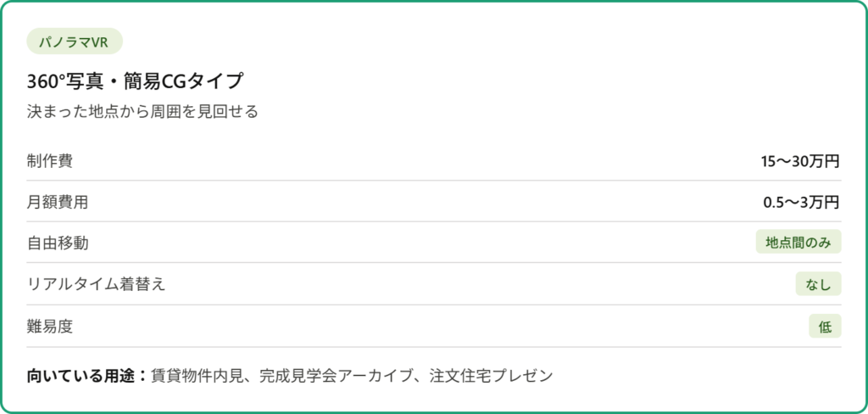This screenshot has width=868, height=414.
Task: Click the 自由移動 row label
Action: click(x=57, y=243)
